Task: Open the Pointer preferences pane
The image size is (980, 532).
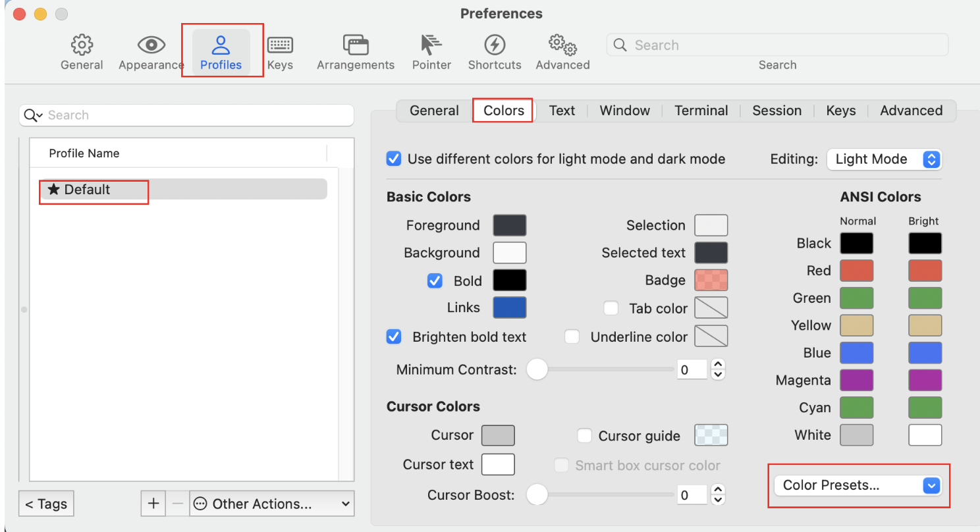Action: [431, 52]
